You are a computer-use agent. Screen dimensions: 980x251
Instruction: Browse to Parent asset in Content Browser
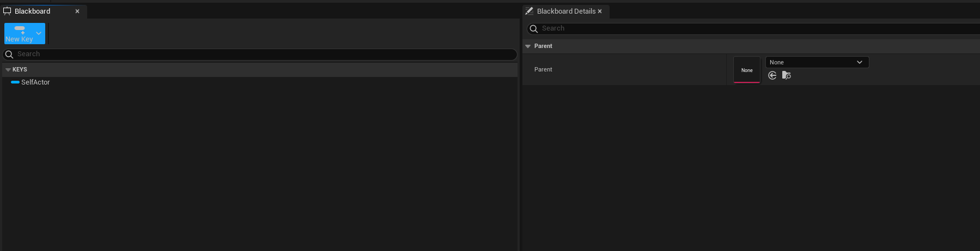coord(787,75)
